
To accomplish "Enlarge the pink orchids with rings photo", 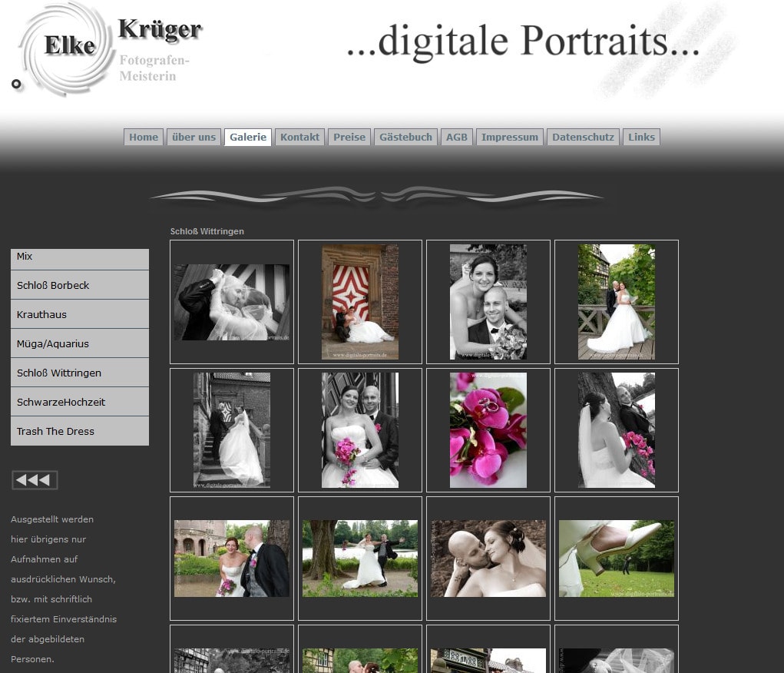I will [488, 430].
